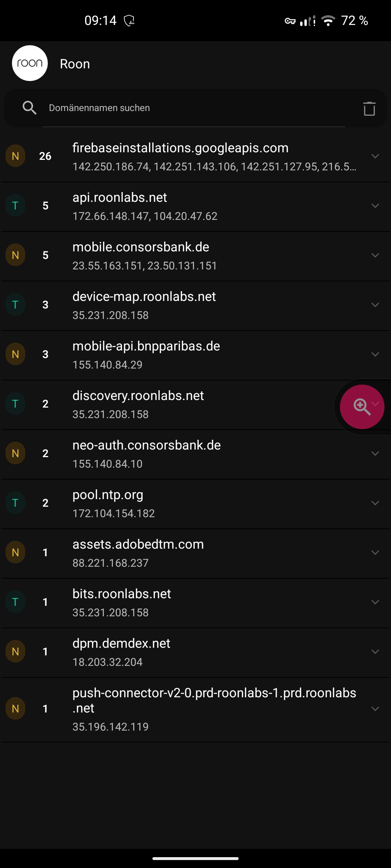Select the neo-auth.consorsbank.de domain
Image resolution: width=391 pixels, height=868 pixels.
pos(146,453)
